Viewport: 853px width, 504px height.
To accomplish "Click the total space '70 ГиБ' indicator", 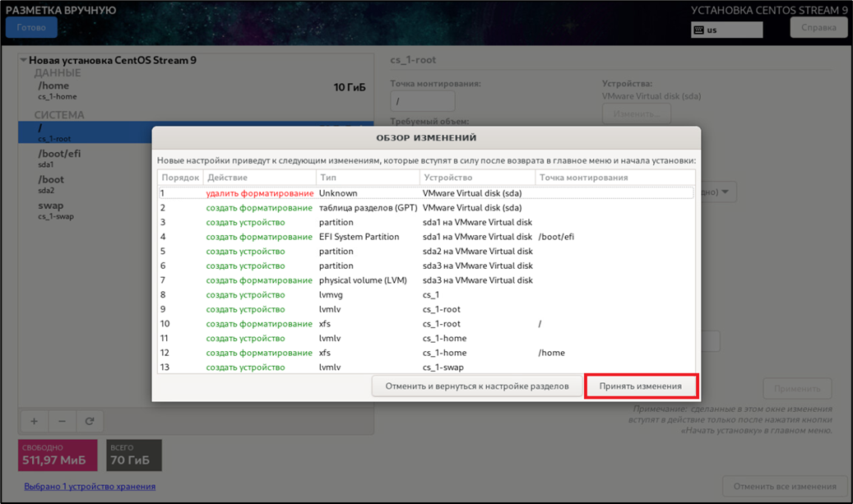I will tap(134, 455).
